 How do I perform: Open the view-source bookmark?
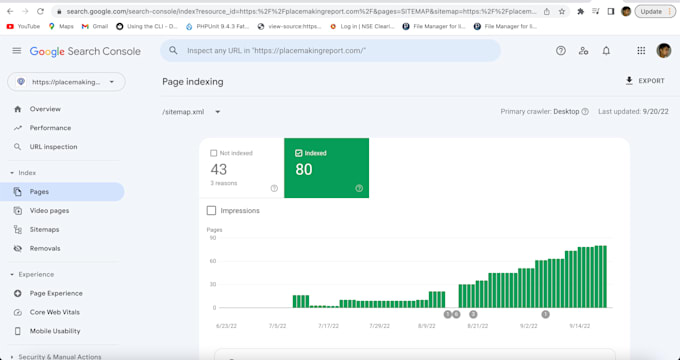pyautogui.click(x=289, y=26)
